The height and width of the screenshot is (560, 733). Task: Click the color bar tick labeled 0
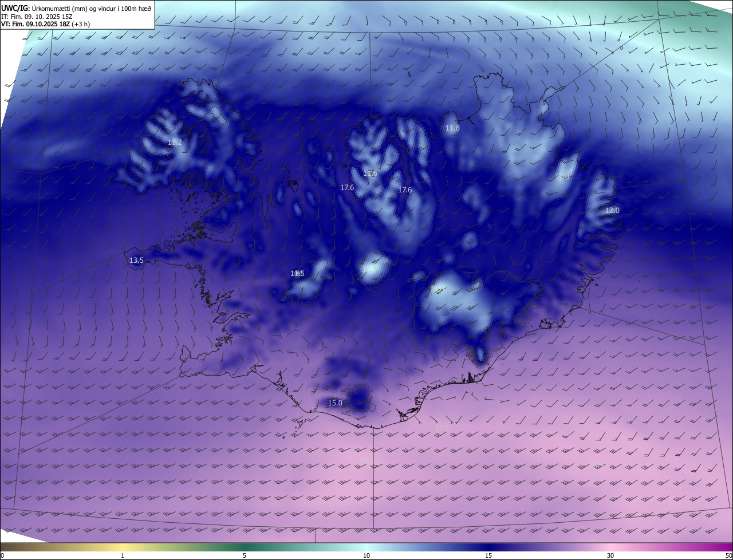[2, 555]
